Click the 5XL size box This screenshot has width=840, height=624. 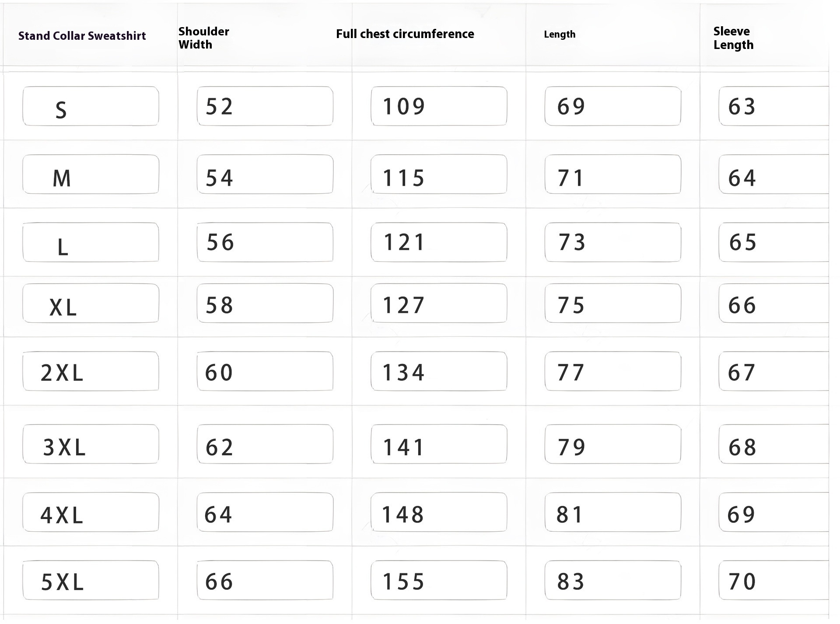coord(91,580)
